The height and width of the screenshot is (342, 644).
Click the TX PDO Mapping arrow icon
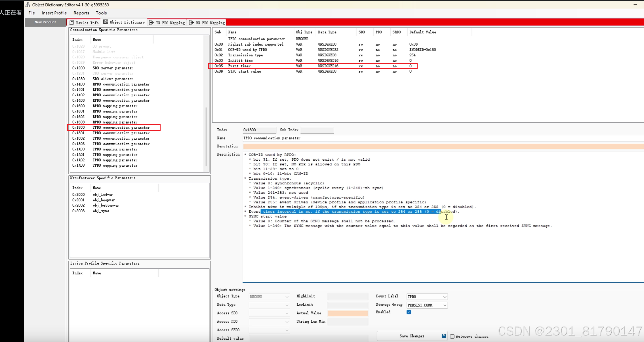151,23
